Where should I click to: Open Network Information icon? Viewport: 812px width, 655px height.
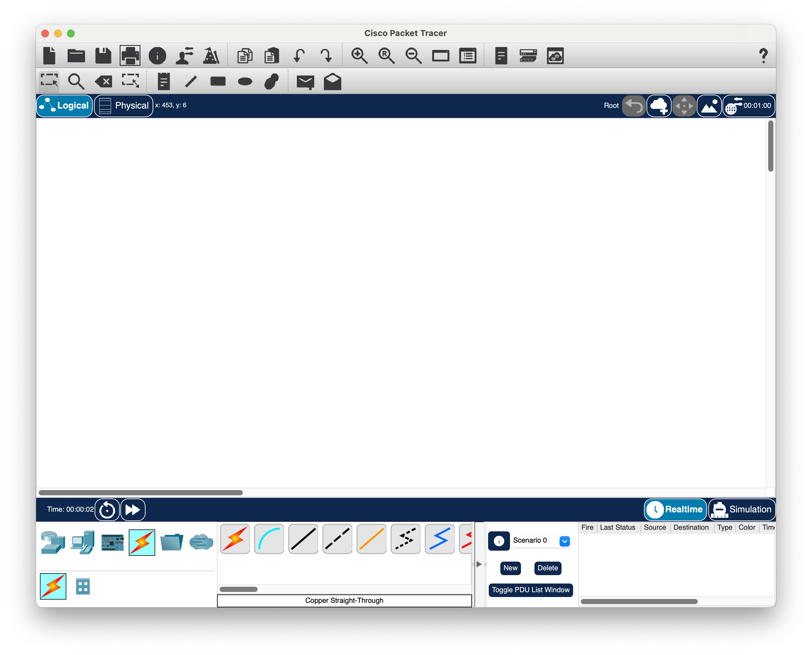pos(157,56)
